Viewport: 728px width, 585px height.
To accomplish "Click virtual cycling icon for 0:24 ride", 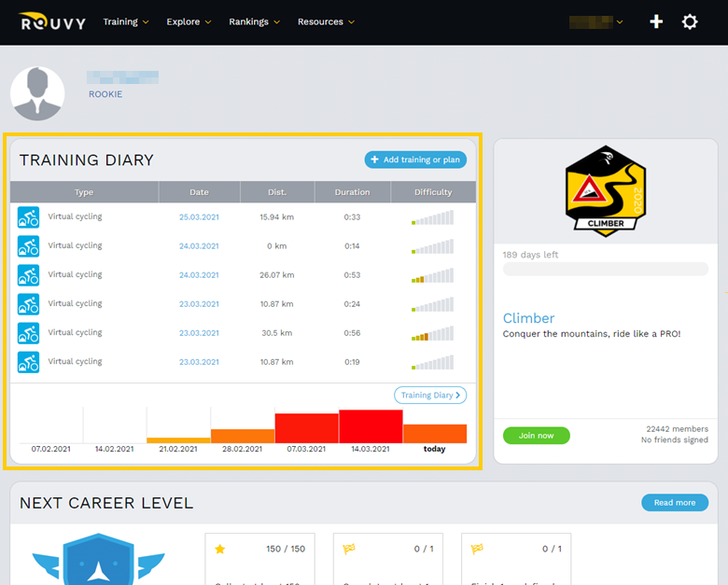I will point(28,304).
